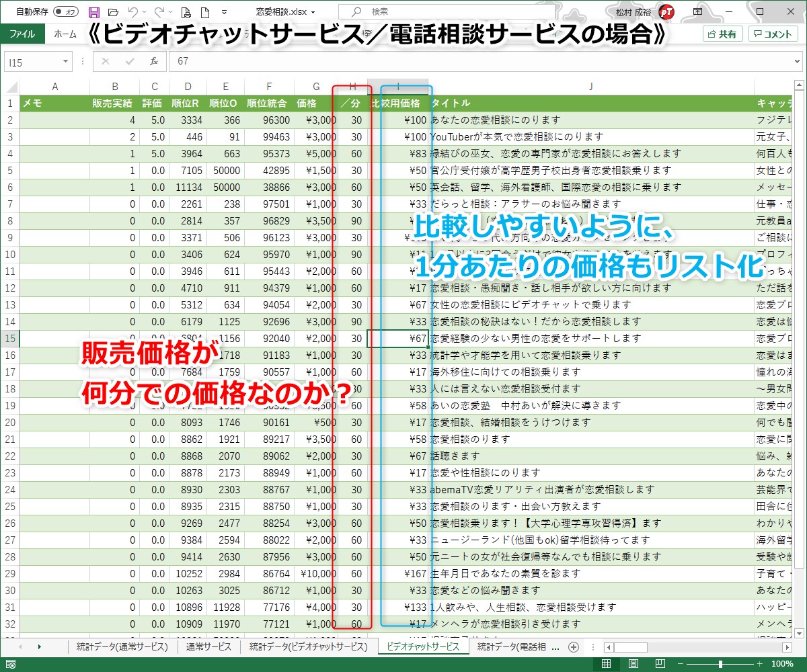This screenshot has width=807, height=672.
Task: Click the formula bar showing 67
Action: (479, 61)
